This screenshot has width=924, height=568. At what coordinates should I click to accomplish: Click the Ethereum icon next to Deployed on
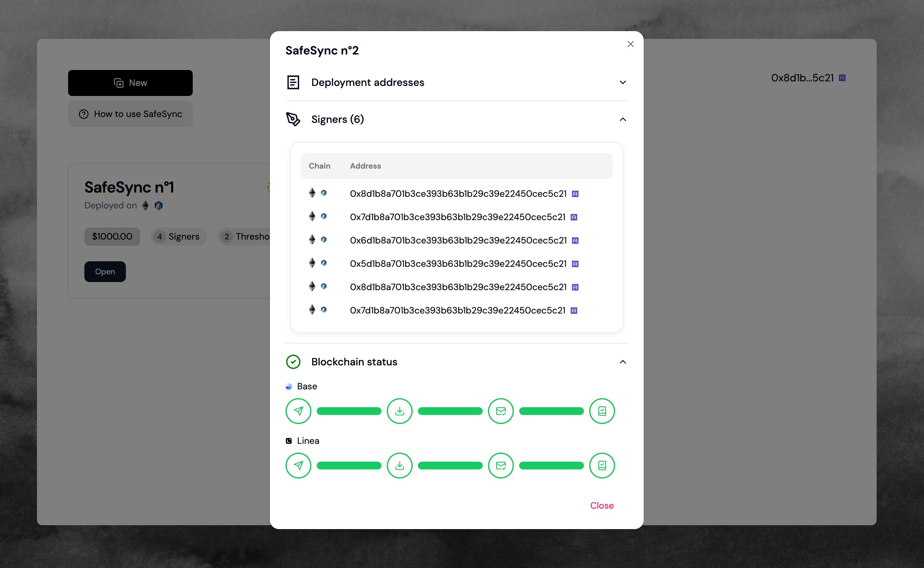(x=145, y=206)
